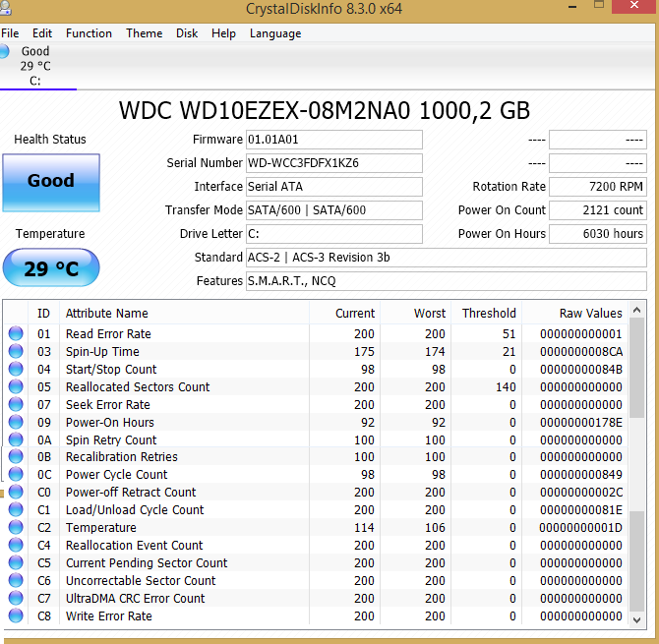Click the attribute list scrollbar thumb
Viewport: 659px width, 644px height.
tap(636, 368)
